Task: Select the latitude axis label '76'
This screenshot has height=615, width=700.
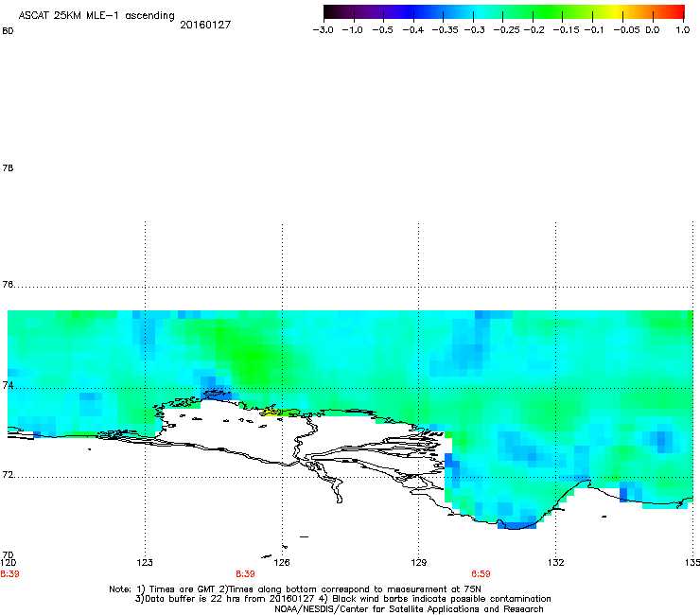Action: pyautogui.click(x=8, y=284)
